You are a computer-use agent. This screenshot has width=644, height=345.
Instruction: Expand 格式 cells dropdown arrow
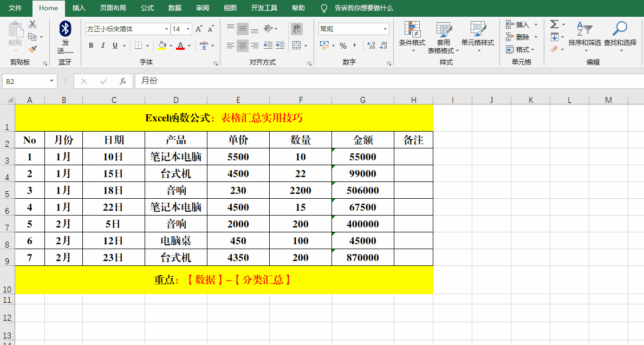[x=533, y=49]
